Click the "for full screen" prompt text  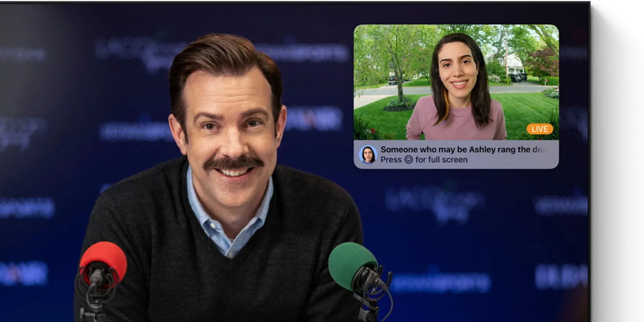[441, 160]
